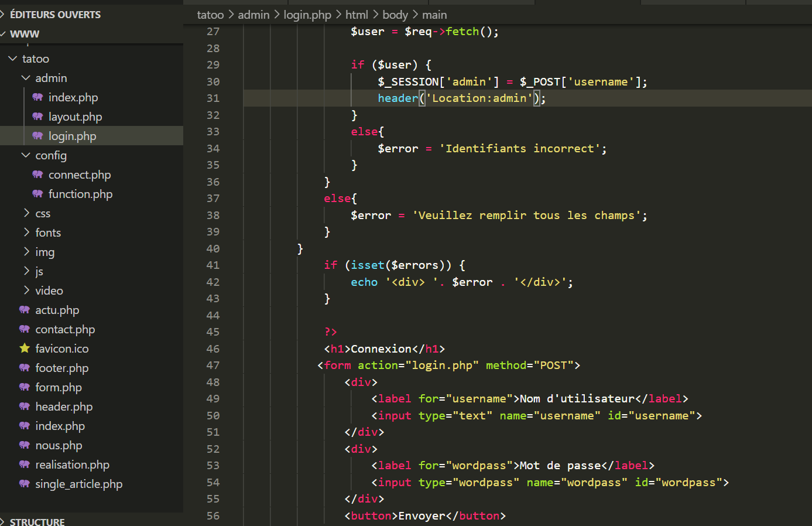Open index.php in the tatoo root
This screenshot has width=812, height=526.
(60, 426)
